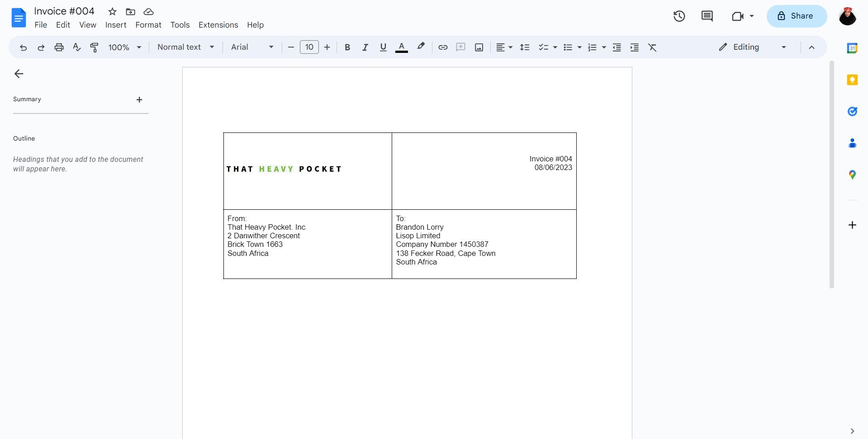Toggle italic formatting
The height and width of the screenshot is (439, 868).
(365, 47)
